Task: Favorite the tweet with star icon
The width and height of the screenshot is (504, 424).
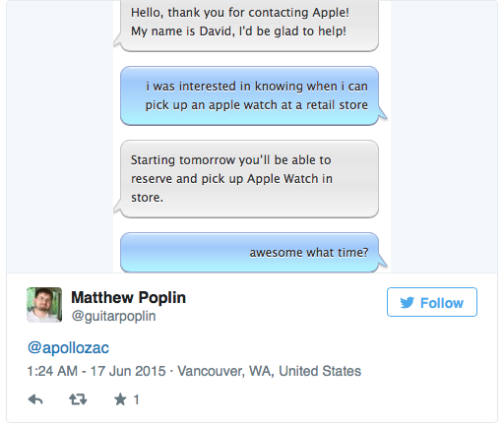Action: 120,399
